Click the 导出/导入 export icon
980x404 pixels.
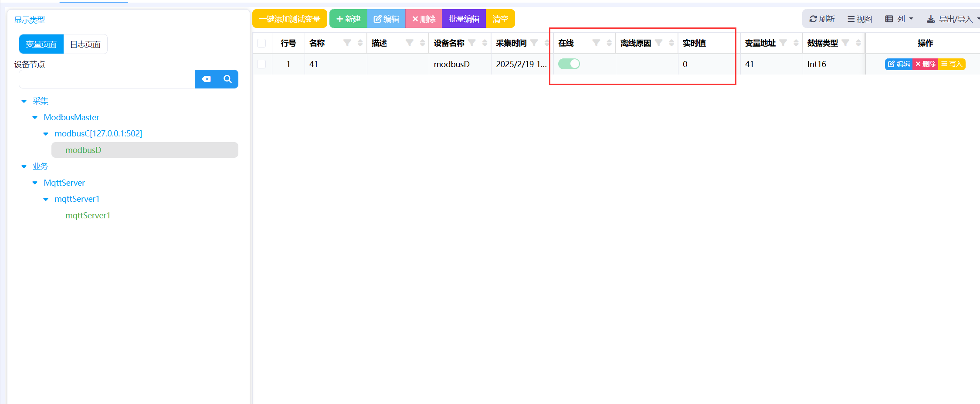931,19
